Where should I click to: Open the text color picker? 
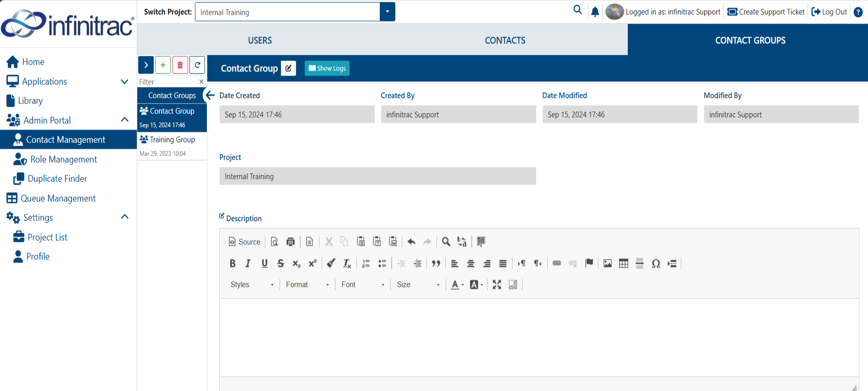pos(458,285)
